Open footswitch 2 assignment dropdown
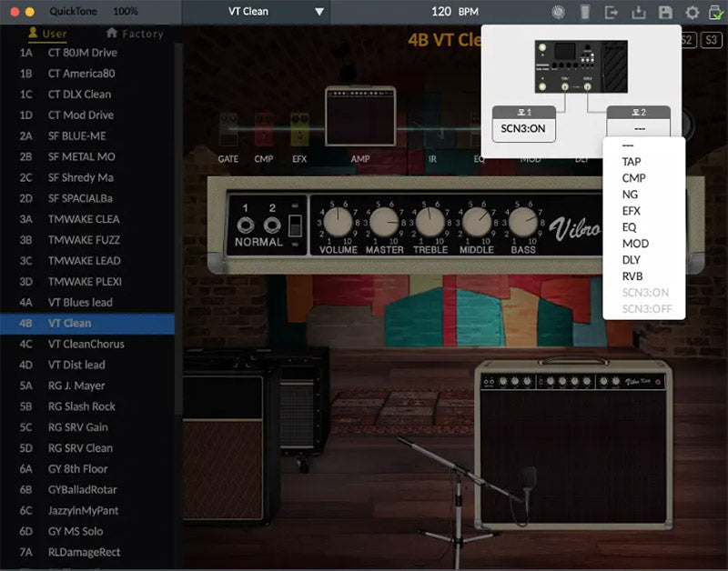 [639, 129]
